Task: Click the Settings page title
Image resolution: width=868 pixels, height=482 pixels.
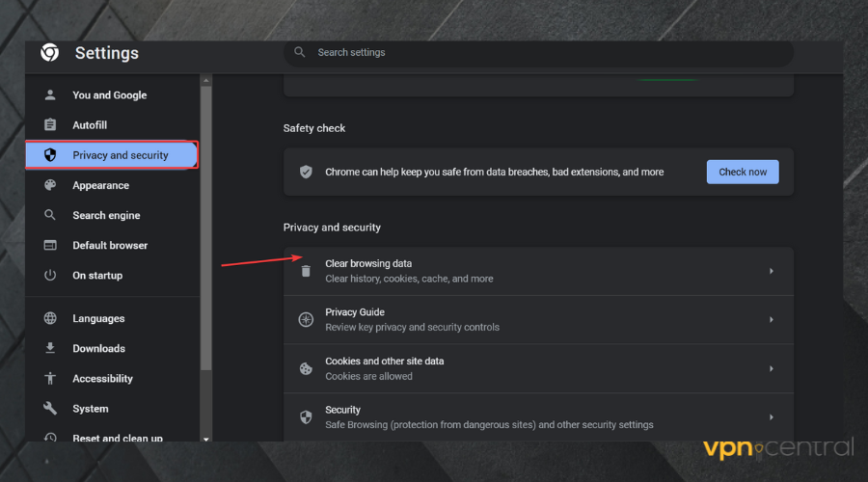Action: 107,53
